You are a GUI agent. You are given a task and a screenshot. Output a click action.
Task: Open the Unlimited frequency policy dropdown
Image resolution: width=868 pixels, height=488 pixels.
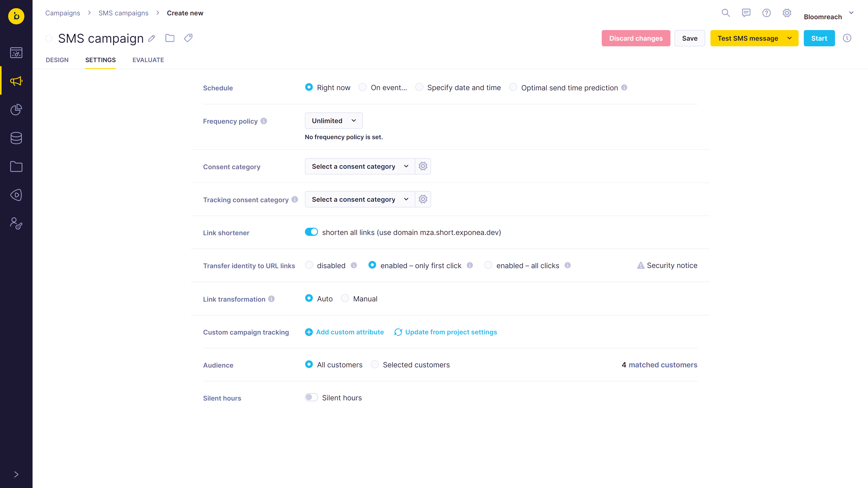pyautogui.click(x=334, y=121)
